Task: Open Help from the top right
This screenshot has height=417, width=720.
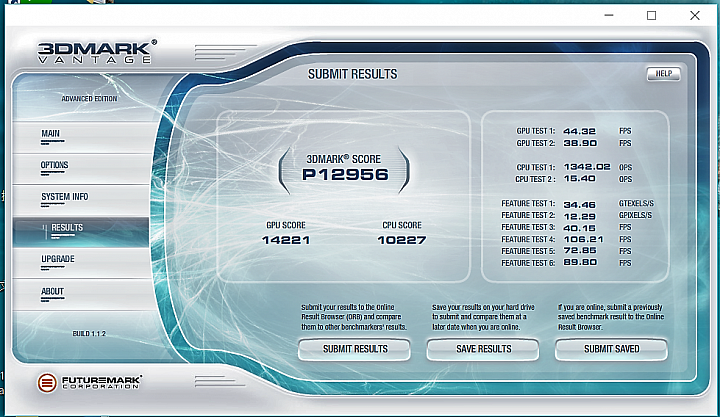Action: 664,73
